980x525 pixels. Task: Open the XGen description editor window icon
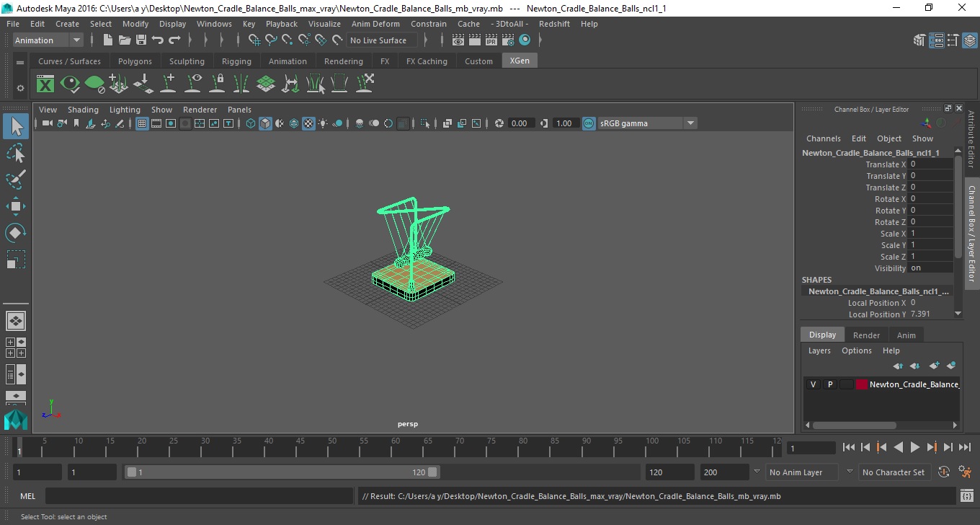pyautogui.click(x=45, y=84)
